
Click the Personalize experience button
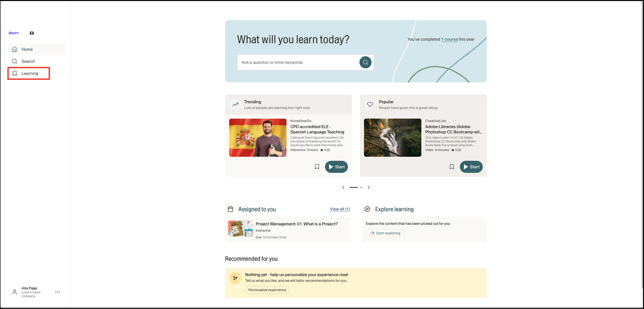pyautogui.click(x=267, y=290)
